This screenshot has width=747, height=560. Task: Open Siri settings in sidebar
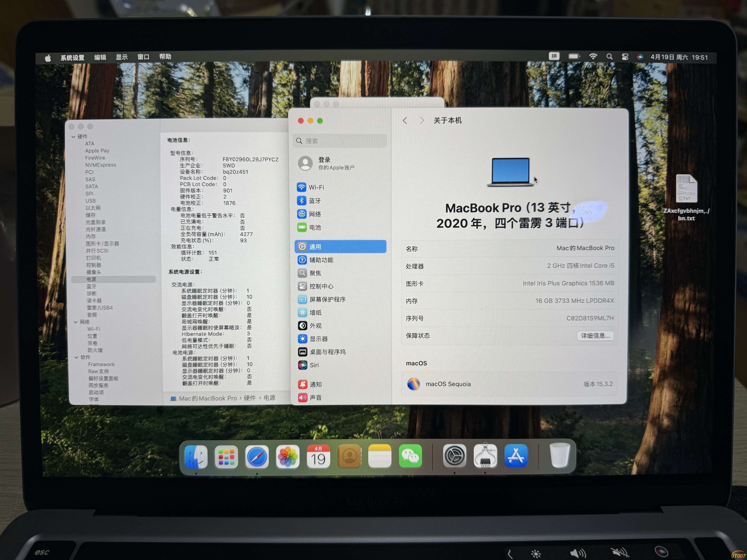(340, 365)
